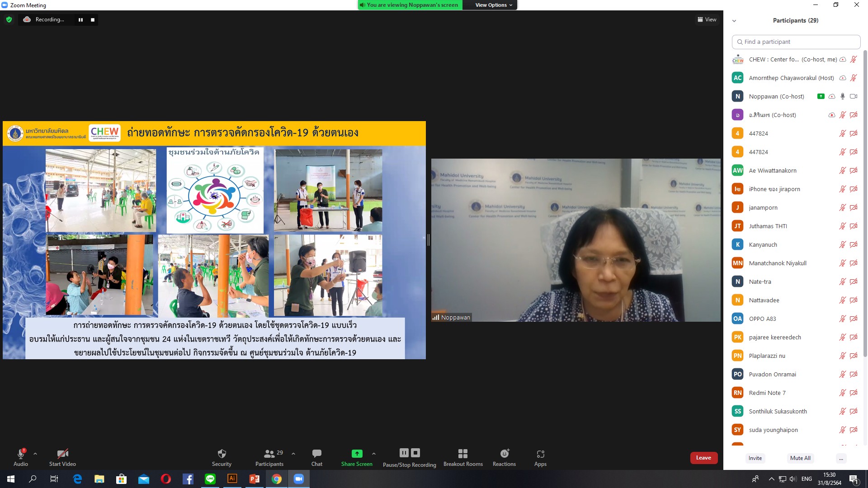Select participant pajaree keereedech

pyautogui.click(x=795, y=337)
